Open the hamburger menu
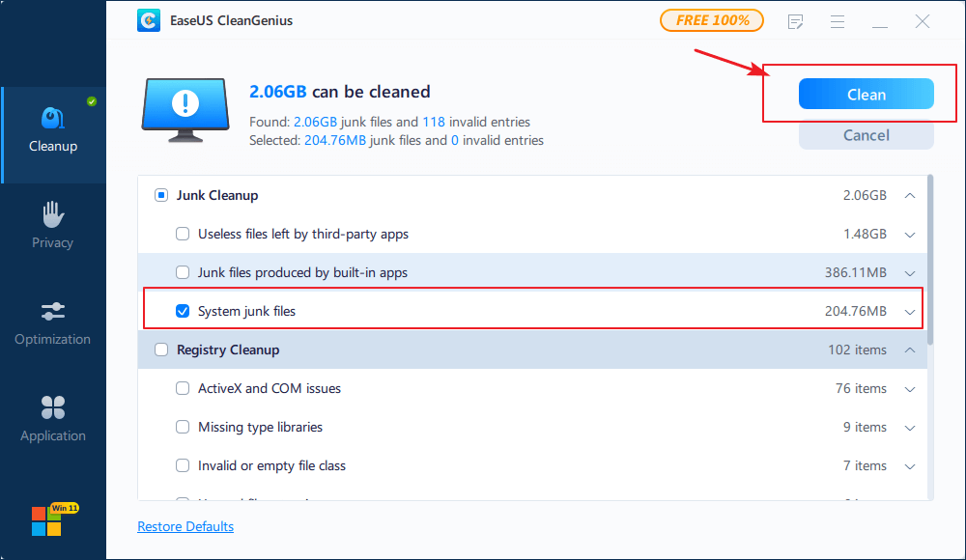This screenshot has width=966, height=560. [838, 20]
